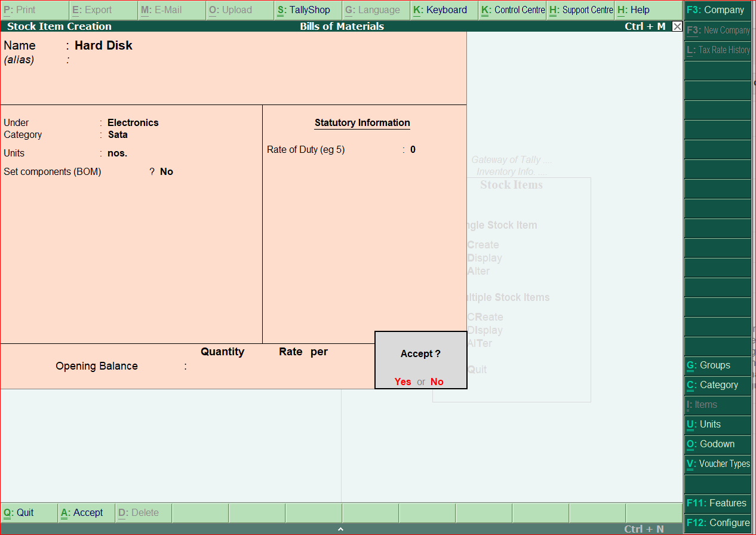756x535 pixels.
Task: Click the Name field Hard Disk
Action: tap(103, 45)
